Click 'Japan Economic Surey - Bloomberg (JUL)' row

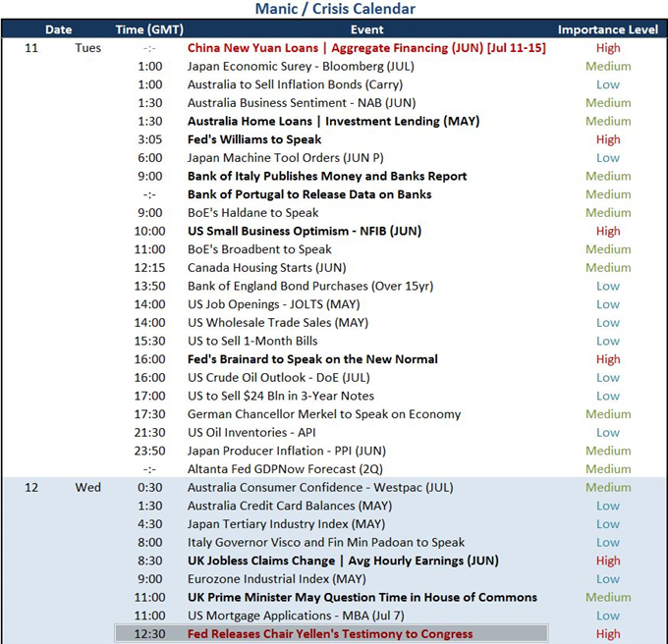[301, 67]
